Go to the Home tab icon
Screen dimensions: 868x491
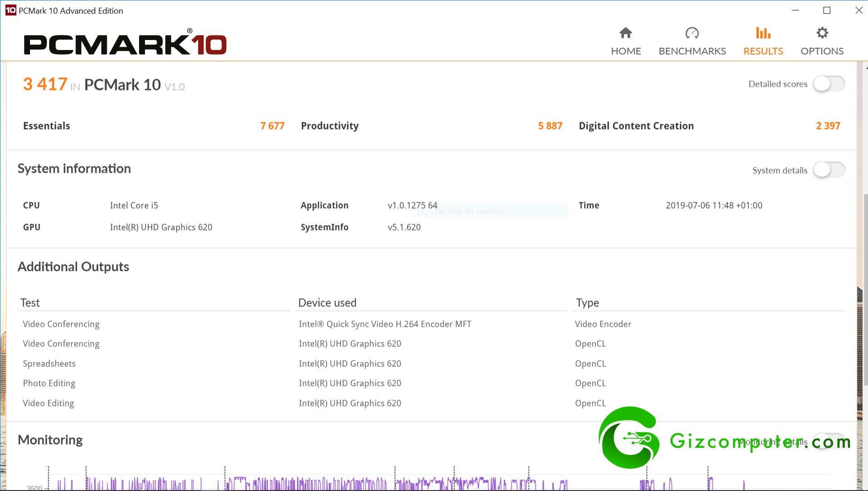pyautogui.click(x=626, y=33)
